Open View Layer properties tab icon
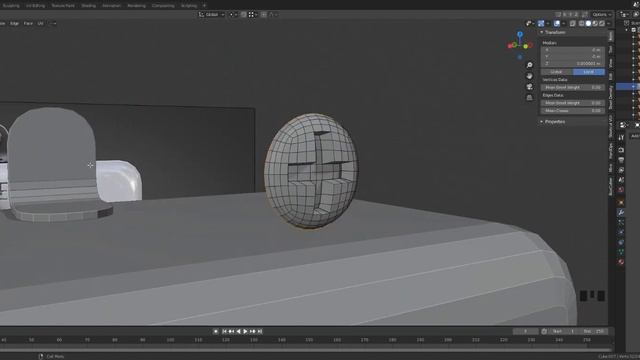The image size is (640, 360). pos(621,170)
